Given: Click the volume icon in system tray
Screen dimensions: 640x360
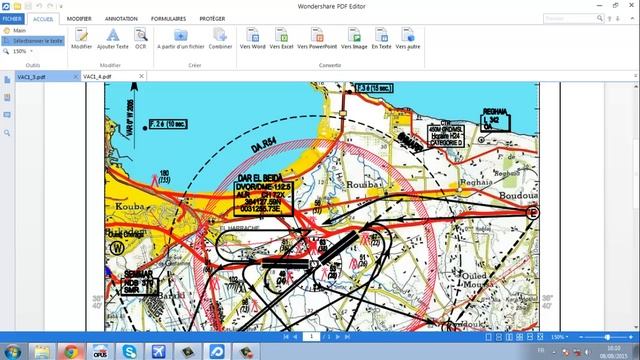Looking at the screenshot, I should point(588,352).
